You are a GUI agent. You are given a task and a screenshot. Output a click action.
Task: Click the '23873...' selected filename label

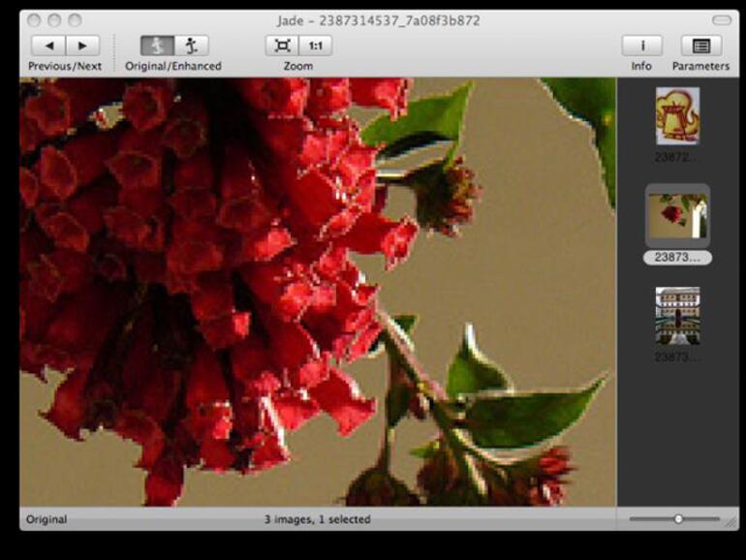(x=677, y=258)
